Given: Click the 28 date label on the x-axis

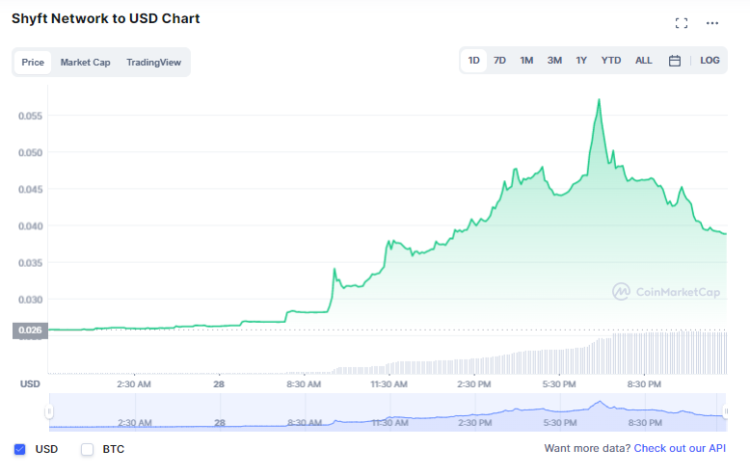Looking at the screenshot, I should tap(219, 384).
